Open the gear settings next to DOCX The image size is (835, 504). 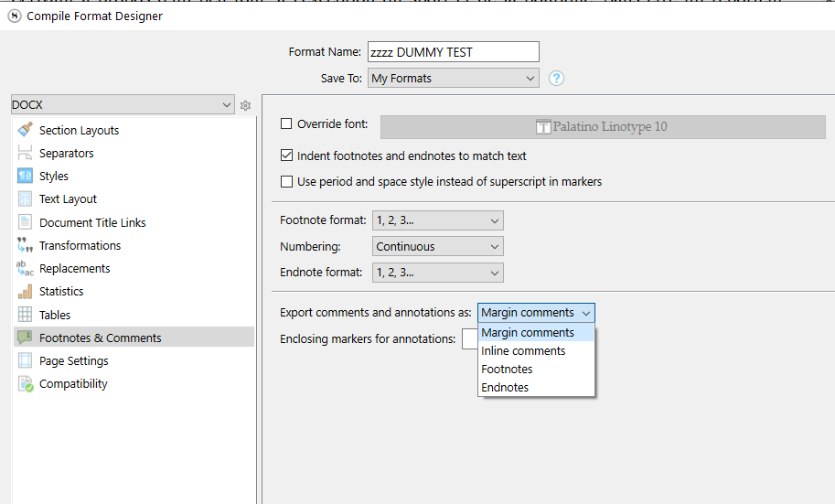pyautogui.click(x=245, y=106)
